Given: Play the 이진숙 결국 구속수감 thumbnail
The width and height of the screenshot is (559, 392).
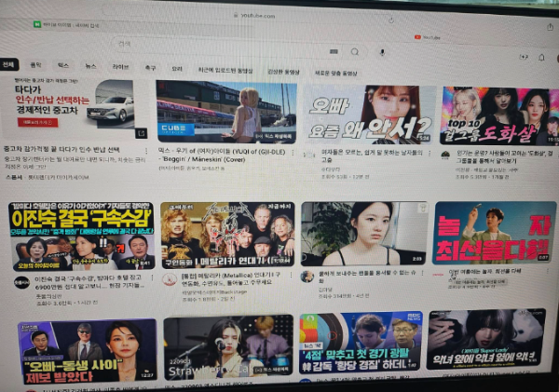Looking at the screenshot, I should (x=82, y=237).
